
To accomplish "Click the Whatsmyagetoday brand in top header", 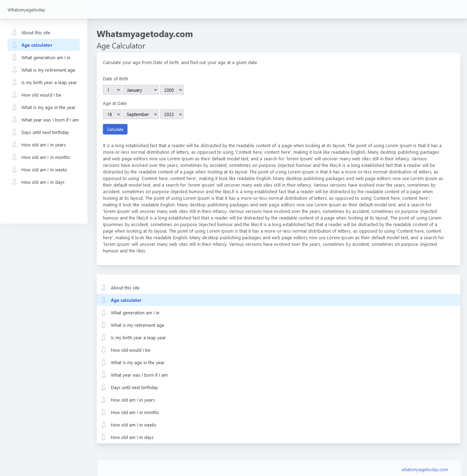I will [x=26, y=10].
